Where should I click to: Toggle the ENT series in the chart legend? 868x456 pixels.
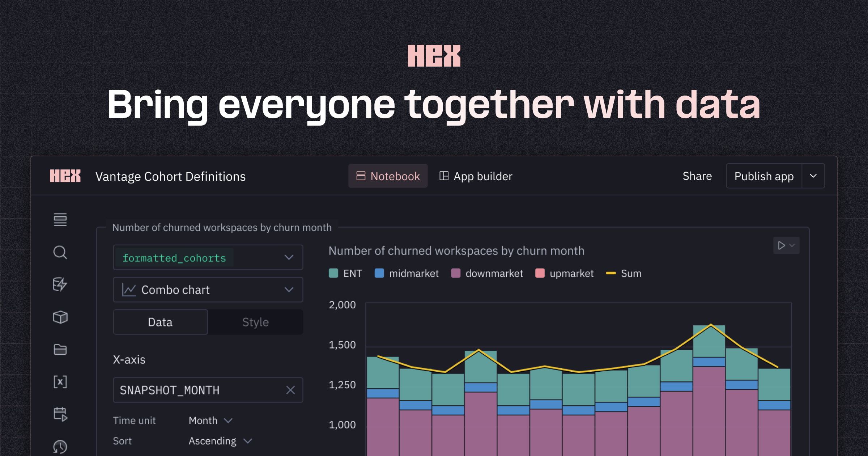(x=345, y=273)
